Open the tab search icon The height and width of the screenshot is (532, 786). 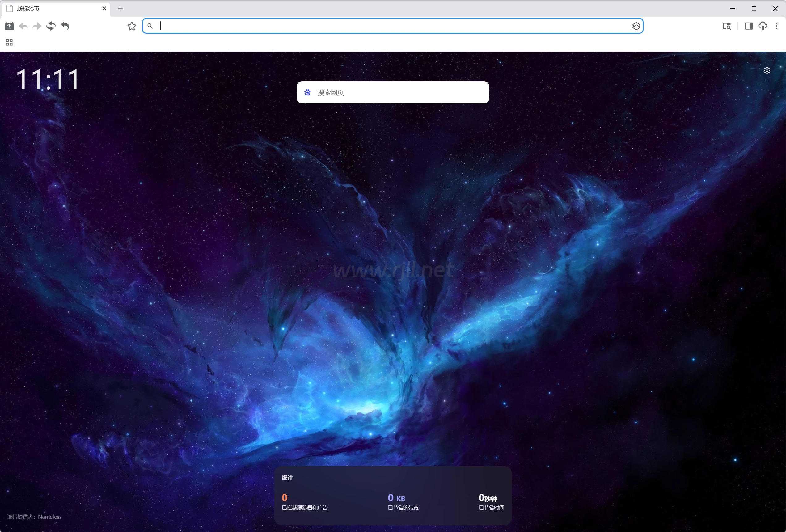[726, 26]
